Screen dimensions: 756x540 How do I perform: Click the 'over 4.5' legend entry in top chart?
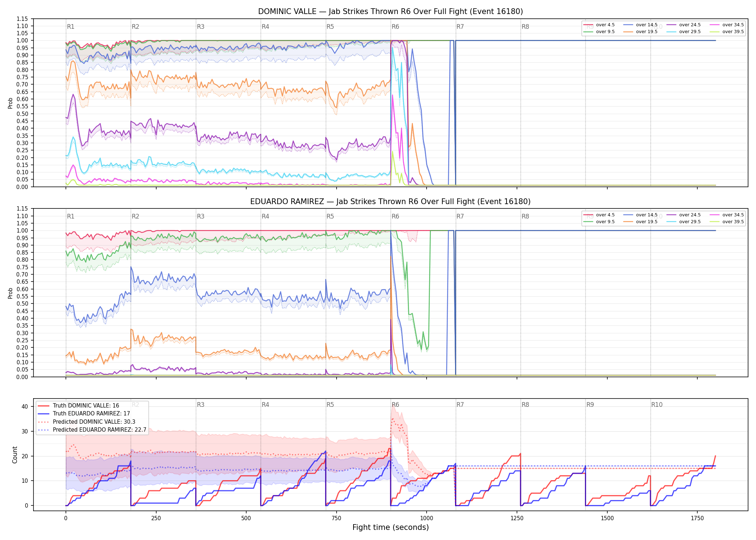coord(599,25)
